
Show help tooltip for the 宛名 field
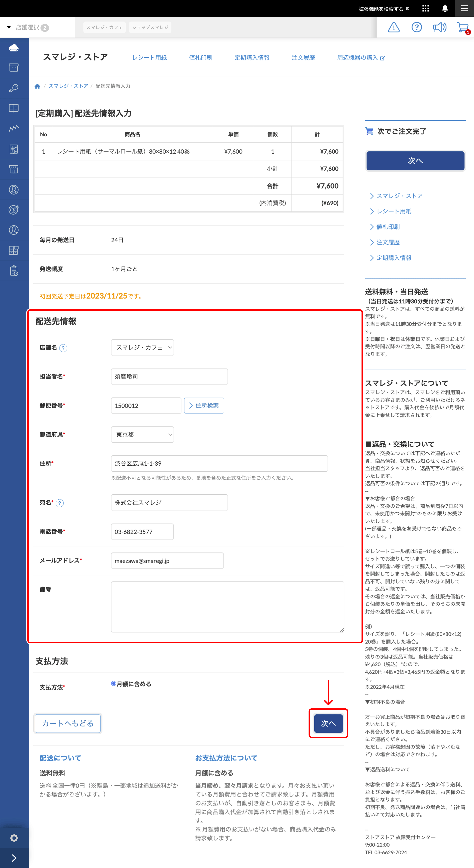coord(59,503)
